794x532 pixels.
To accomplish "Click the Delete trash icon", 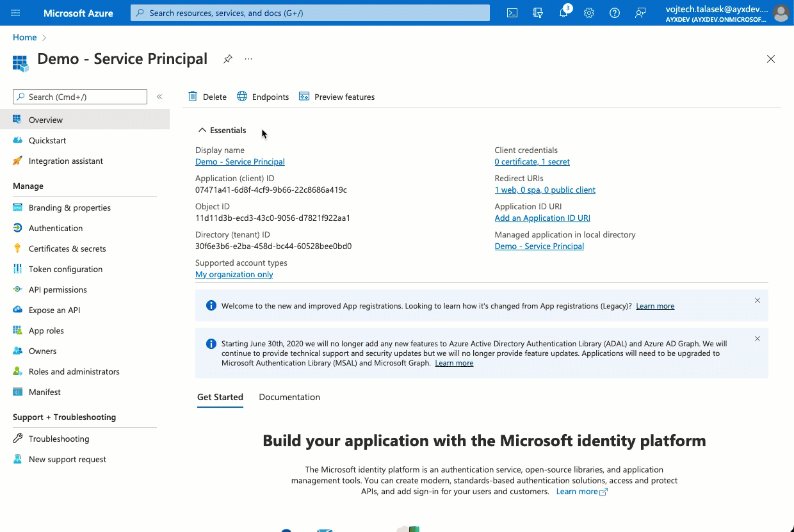I will [x=193, y=97].
